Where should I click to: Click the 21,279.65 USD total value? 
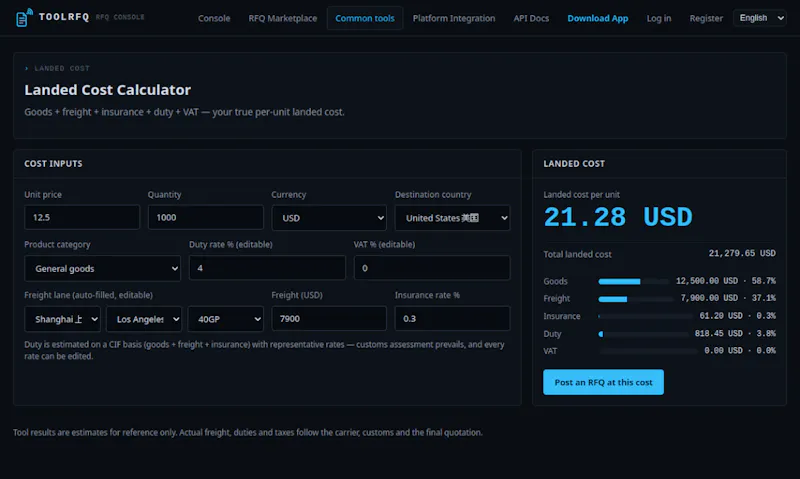(x=742, y=254)
